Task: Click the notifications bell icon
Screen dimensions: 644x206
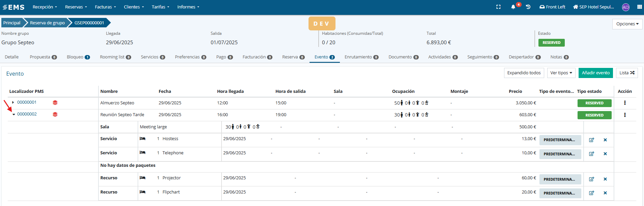Action: click(x=513, y=7)
